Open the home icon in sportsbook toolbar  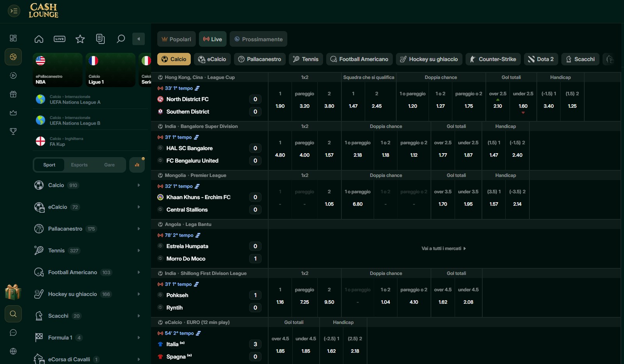(39, 39)
